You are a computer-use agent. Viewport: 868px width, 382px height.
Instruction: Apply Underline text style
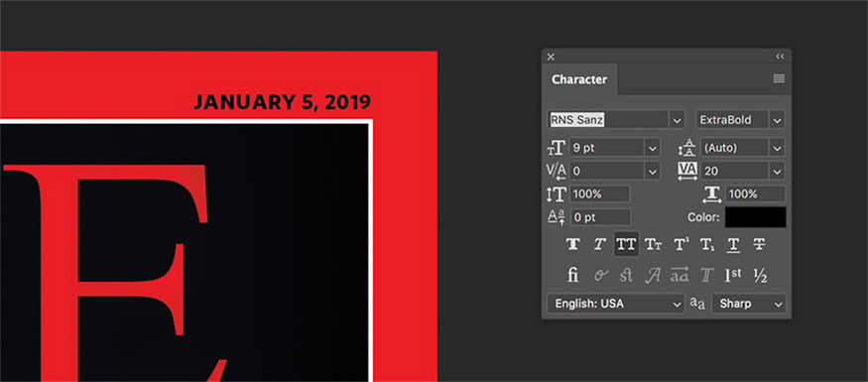point(733,244)
